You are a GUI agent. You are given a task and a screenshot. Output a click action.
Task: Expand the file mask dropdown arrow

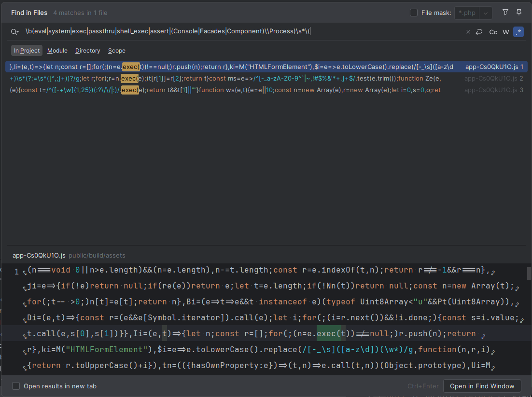coord(486,13)
